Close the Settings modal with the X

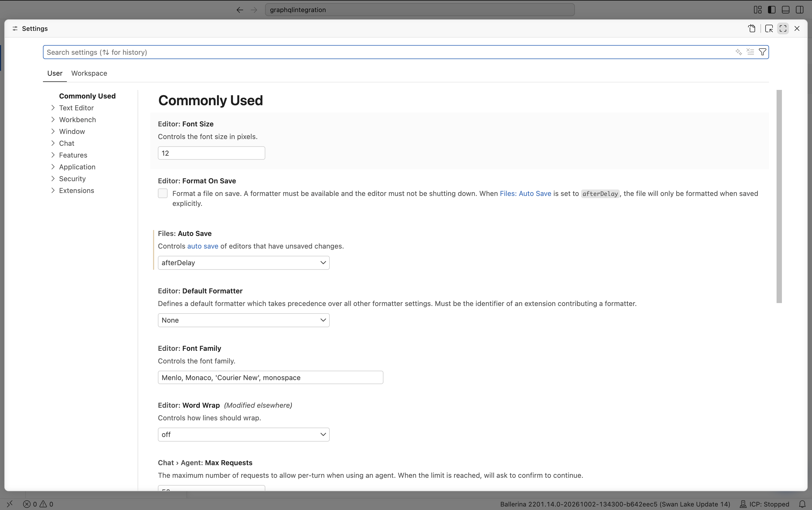coord(797,29)
